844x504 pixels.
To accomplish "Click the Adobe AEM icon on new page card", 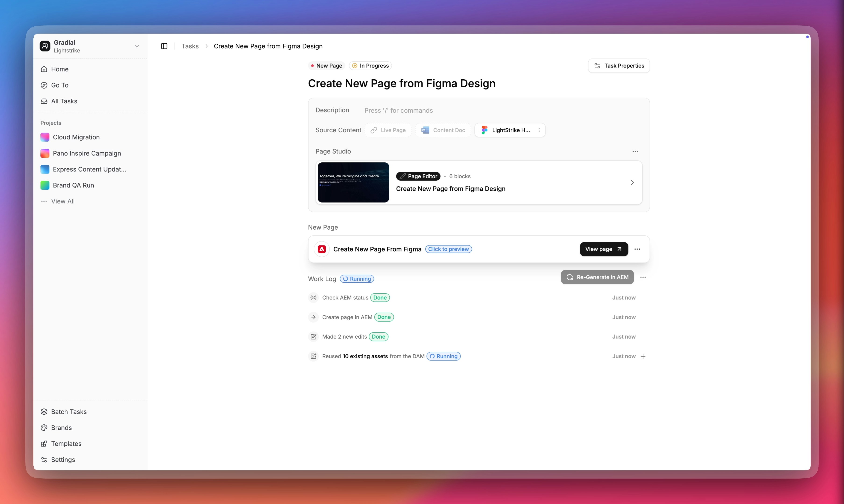I will coord(322,249).
